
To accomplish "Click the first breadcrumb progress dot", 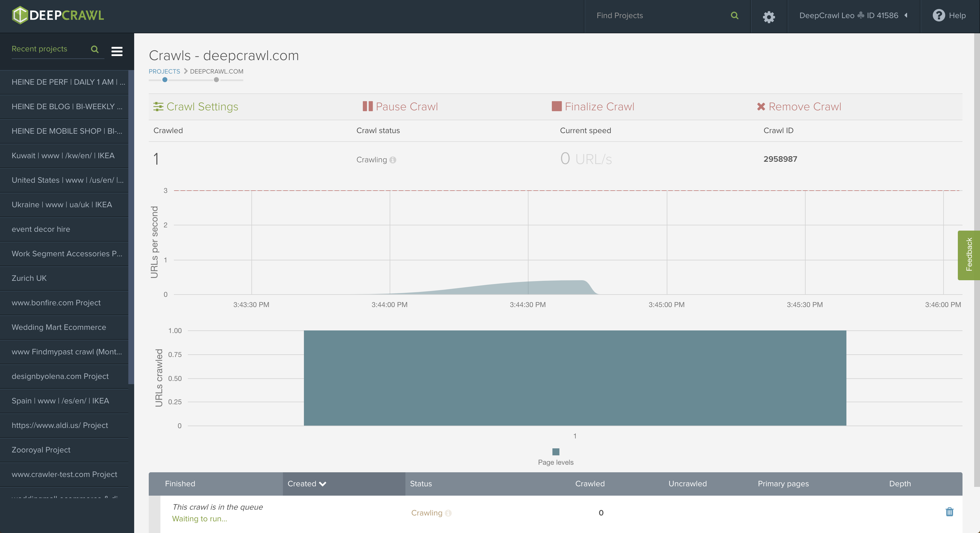I will click(x=165, y=80).
